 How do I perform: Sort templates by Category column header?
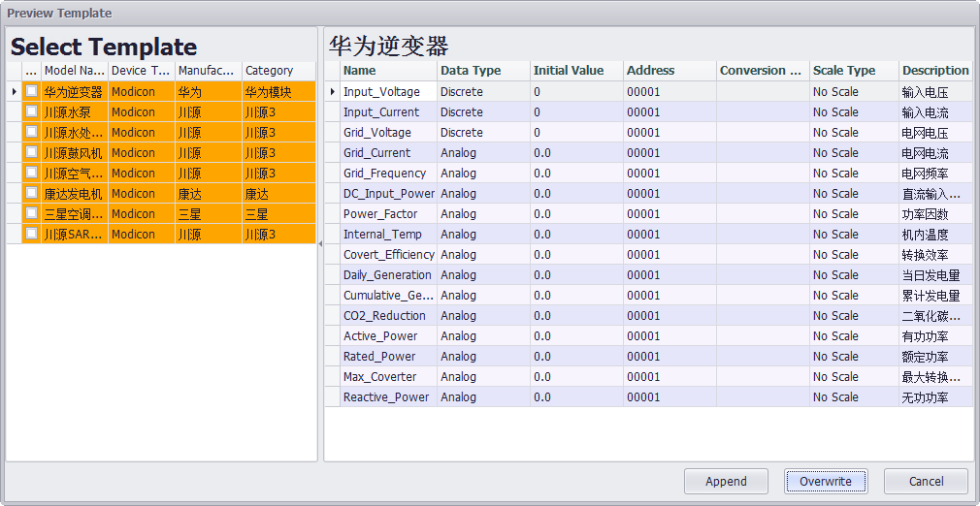coord(278,71)
